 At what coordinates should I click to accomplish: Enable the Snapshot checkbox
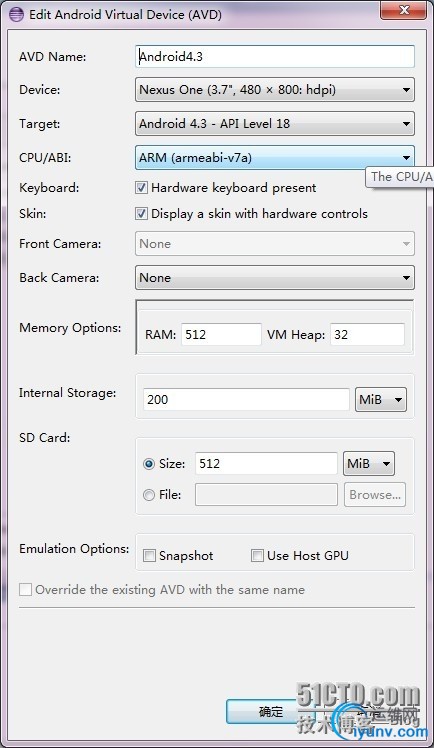[150, 555]
